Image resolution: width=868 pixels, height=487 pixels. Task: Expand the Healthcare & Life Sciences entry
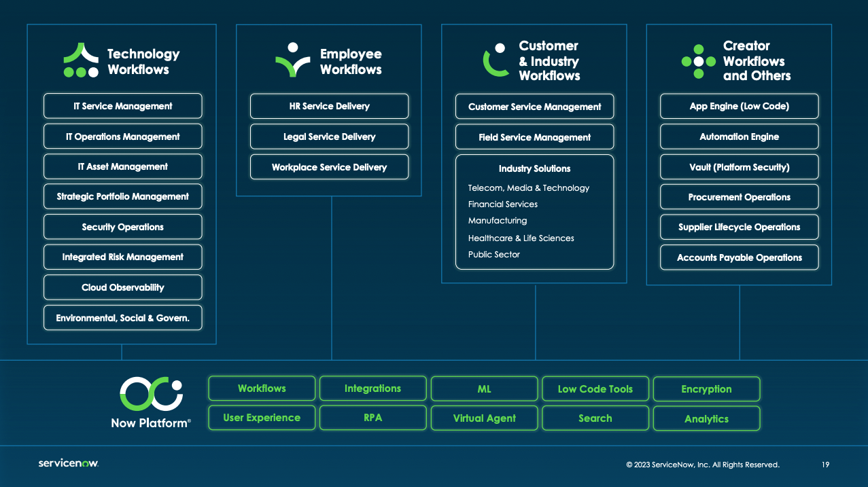[x=521, y=238]
